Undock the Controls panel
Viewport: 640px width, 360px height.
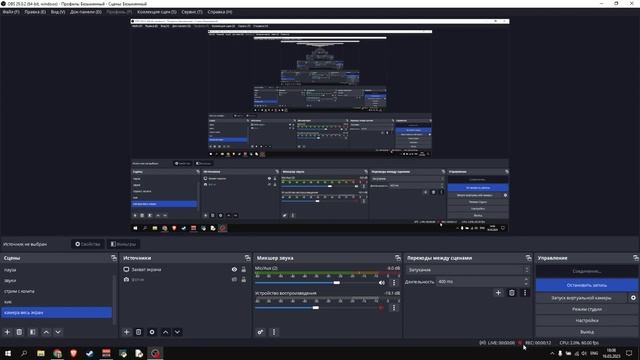[x=636, y=258]
